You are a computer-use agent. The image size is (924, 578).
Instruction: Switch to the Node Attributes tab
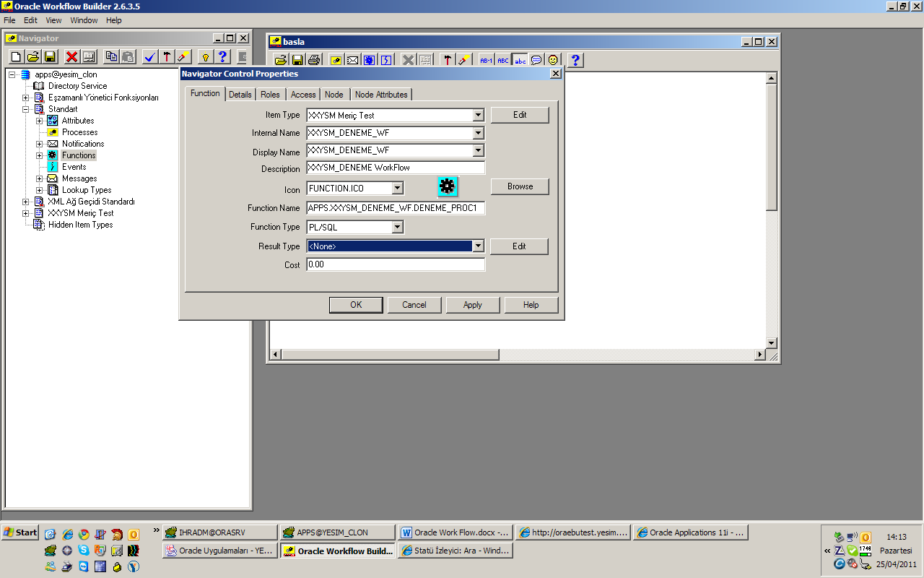point(381,95)
